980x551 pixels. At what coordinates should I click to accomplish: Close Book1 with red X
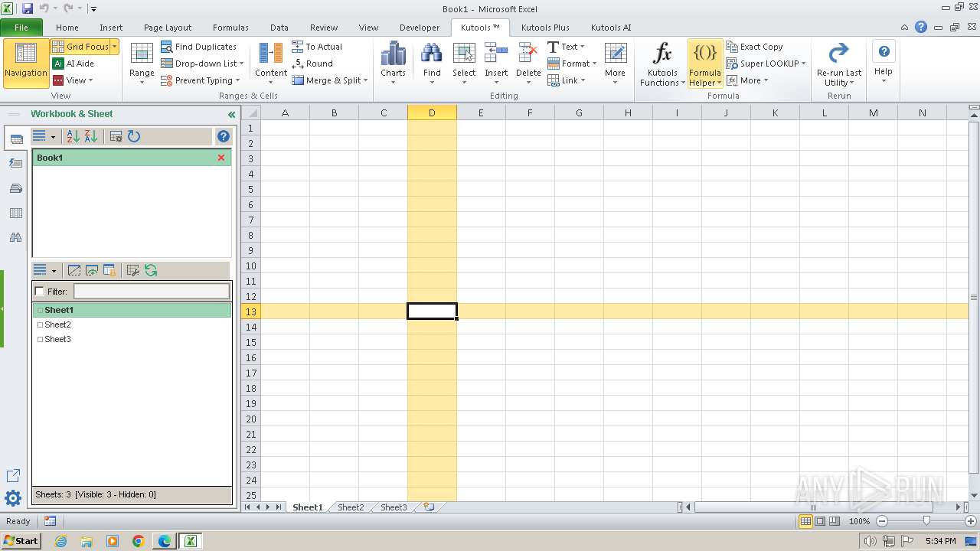pyautogui.click(x=221, y=158)
